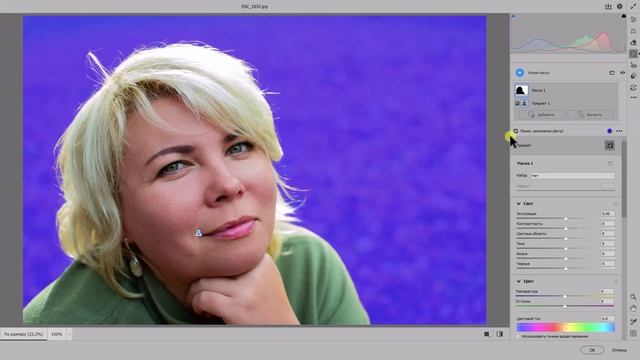The image size is (640, 360).
Task: Click the Маска 1 reset icon
Action: coord(611,163)
